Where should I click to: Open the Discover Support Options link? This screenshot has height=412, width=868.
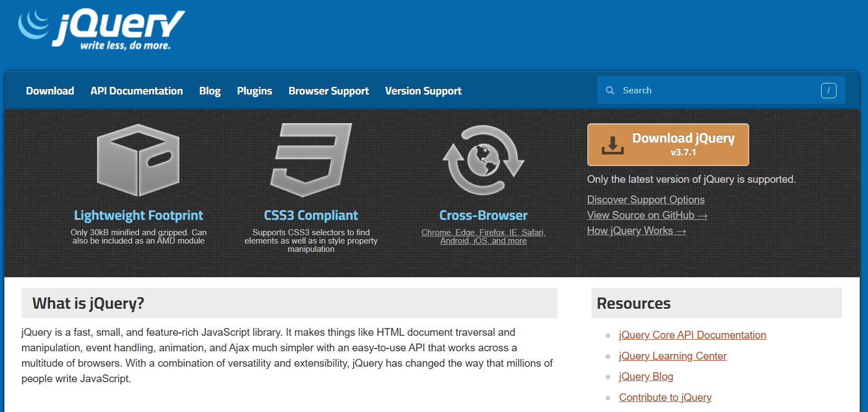pyautogui.click(x=646, y=200)
